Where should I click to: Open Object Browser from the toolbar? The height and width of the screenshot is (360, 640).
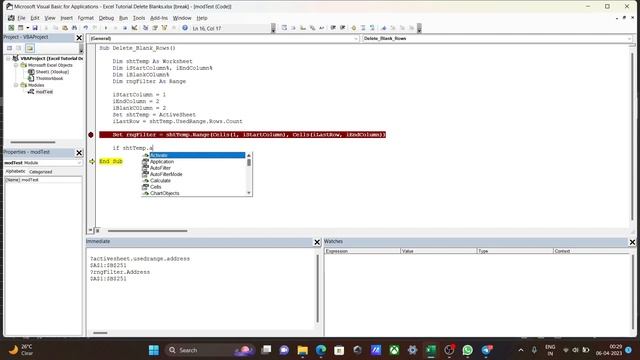point(164,28)
